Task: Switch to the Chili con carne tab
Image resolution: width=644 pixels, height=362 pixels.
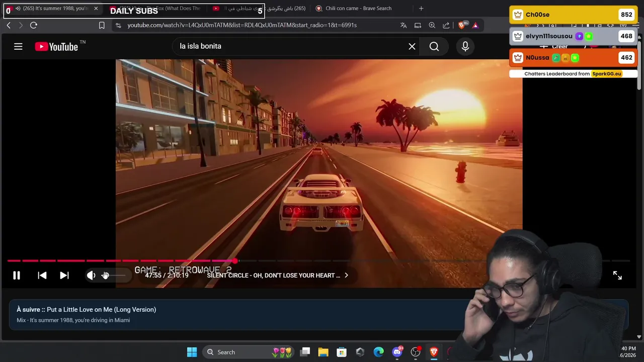Action: pos(358,9)
